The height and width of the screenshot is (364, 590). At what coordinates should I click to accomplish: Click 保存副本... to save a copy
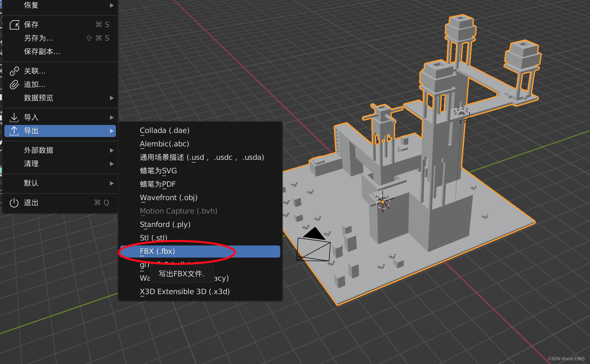click(42, 52)
